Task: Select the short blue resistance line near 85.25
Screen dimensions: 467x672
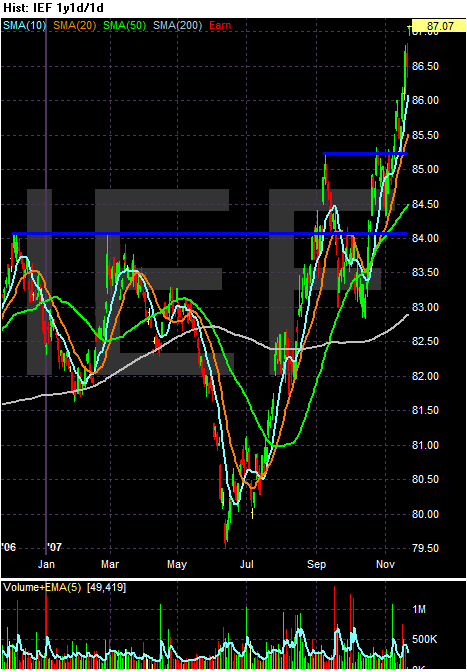Action: click(365, 153)
